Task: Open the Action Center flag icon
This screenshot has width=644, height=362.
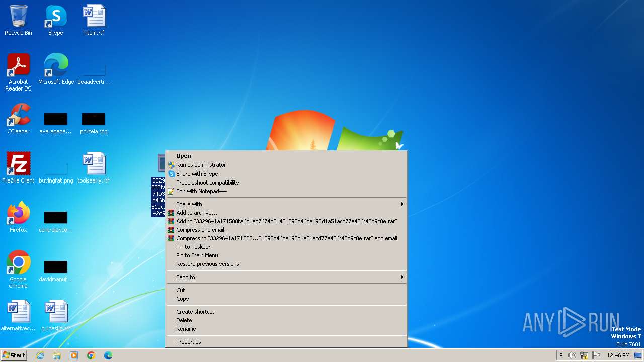Action: [x=597, y=355]
